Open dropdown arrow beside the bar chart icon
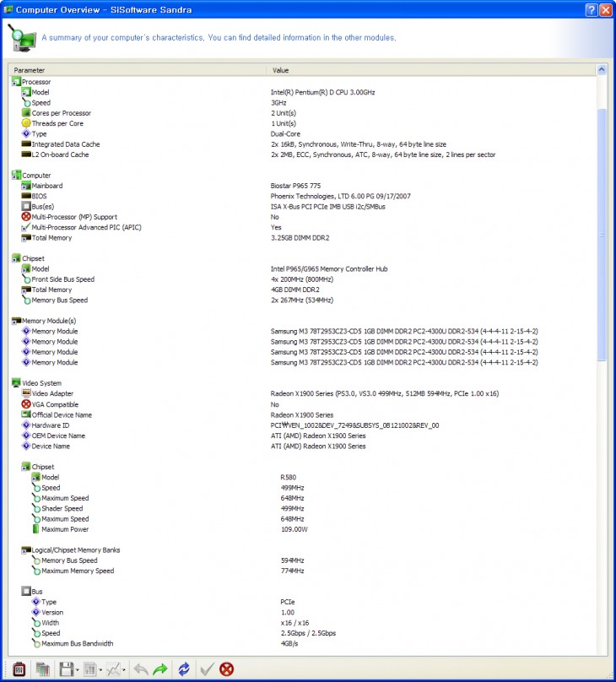The width and height of the screenshot is (616, 682). 101,670
